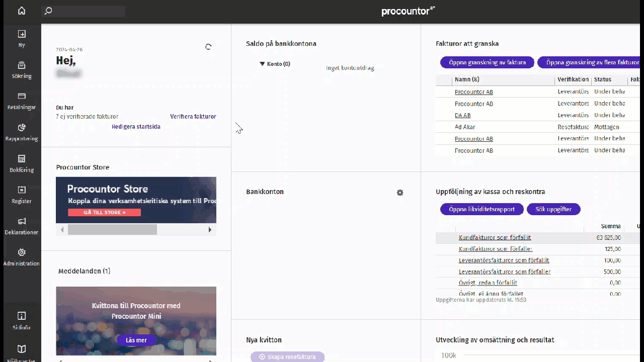644x362 pixels.
Task: Select the Ad Akar invoice row
Action: [x=538, y=127]
